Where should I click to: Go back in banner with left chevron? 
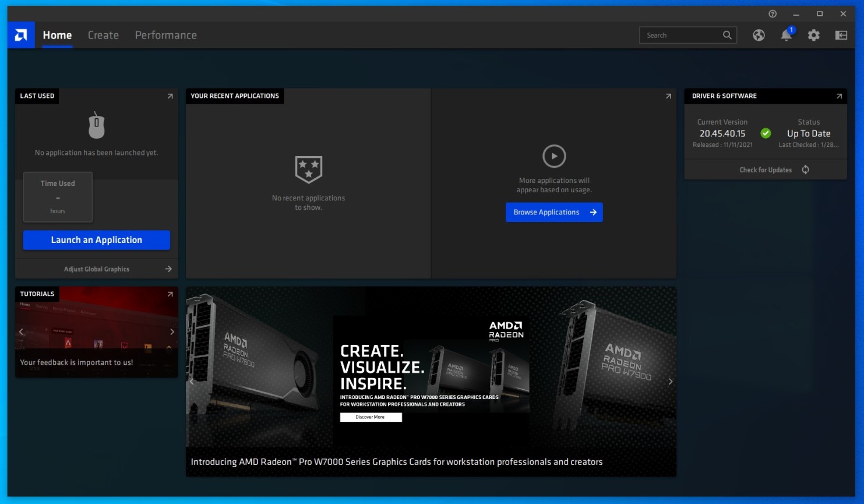(x=192, y=382)
